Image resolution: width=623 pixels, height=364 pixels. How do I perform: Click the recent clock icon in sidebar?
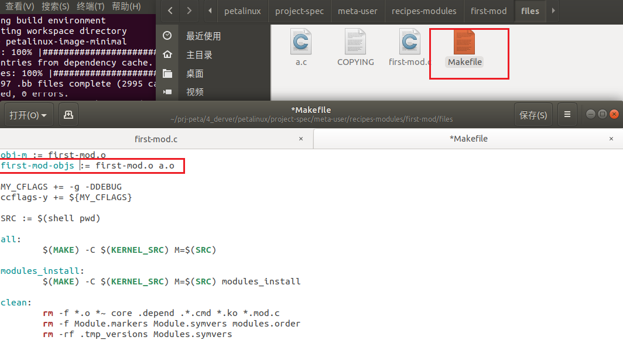[x=167, y=36]
